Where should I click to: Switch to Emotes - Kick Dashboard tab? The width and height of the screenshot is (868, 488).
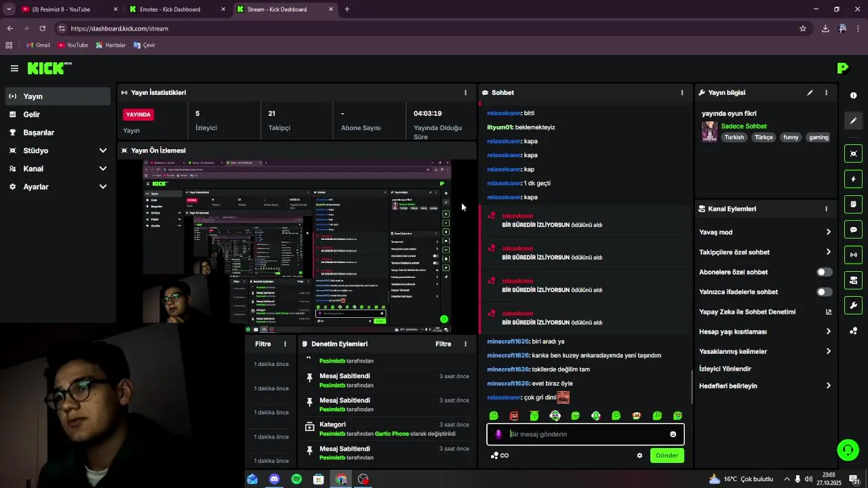(178, 9)
